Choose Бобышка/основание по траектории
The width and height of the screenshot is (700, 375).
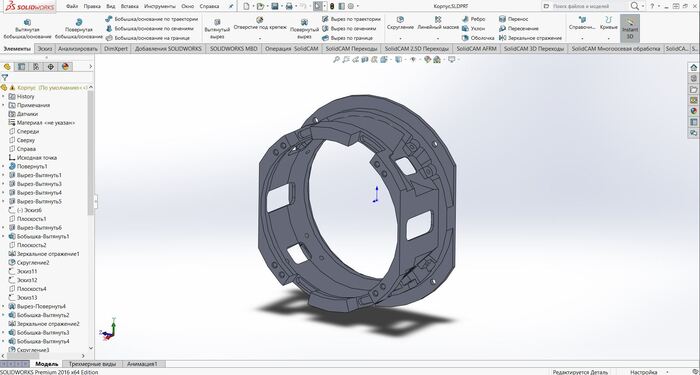point(152,19)
